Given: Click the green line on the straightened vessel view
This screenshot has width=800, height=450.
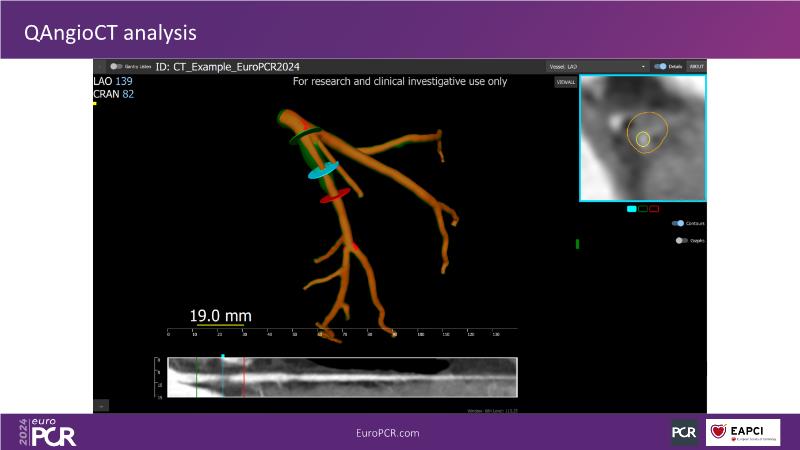Looking at the screenshot, I should click(197, 378).
